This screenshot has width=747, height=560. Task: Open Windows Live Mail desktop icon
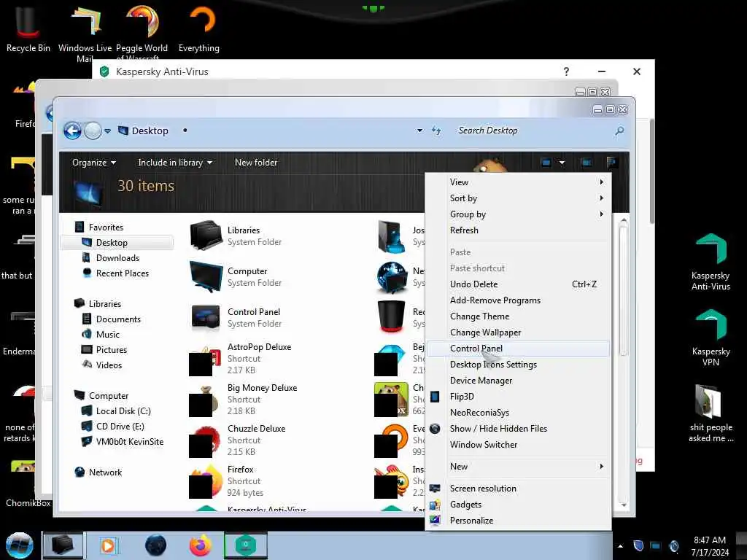pyautogui.click(x=85, y=34)
